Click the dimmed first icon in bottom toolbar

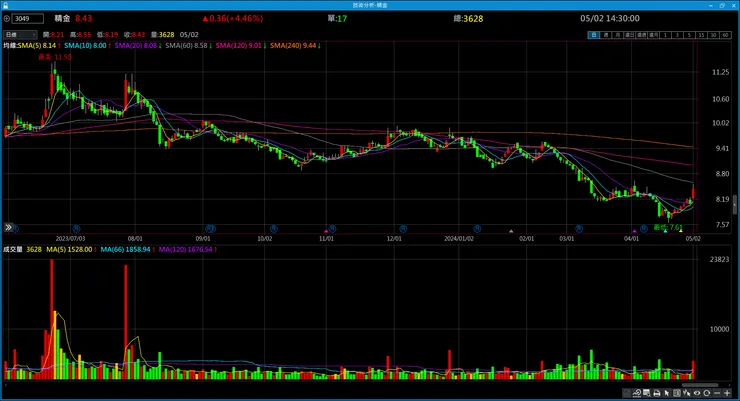(x=627, y=393)
